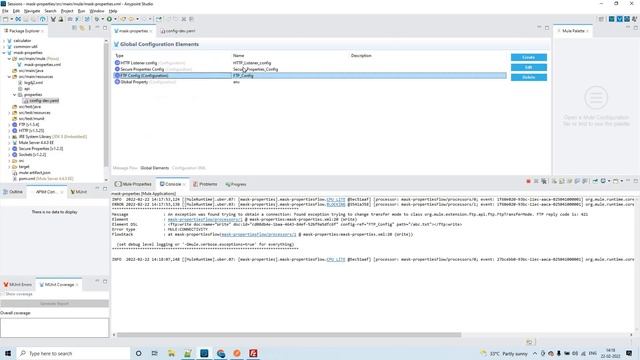Click the BLOCKING link in console error line
This screenshot has width=640, height=360.
pos(336,204)
